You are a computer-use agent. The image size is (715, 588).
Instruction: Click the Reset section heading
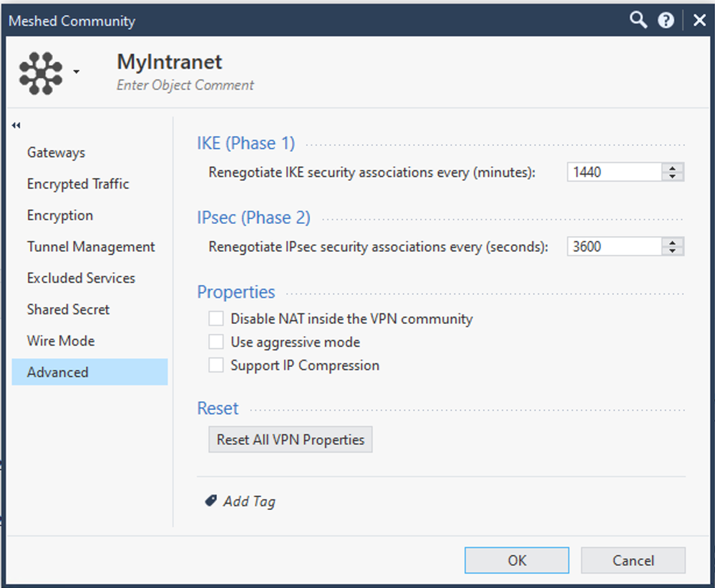pyautogui.click(x=218, y=408)
